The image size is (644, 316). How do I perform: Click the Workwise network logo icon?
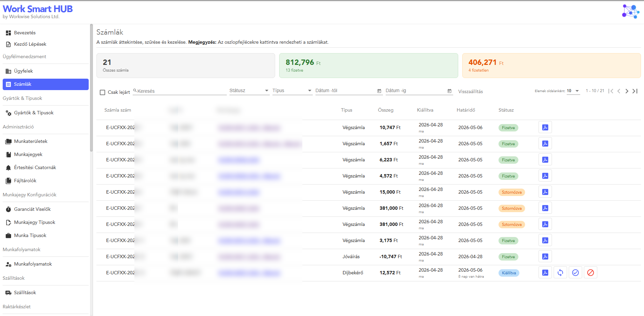(631, 11)
